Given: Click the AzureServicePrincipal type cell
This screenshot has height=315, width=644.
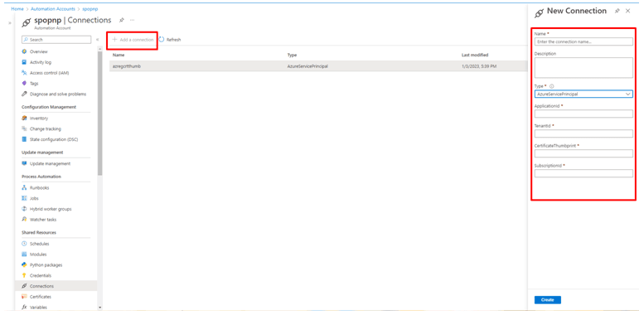Looking at the screenshot, I should point(307,66).
